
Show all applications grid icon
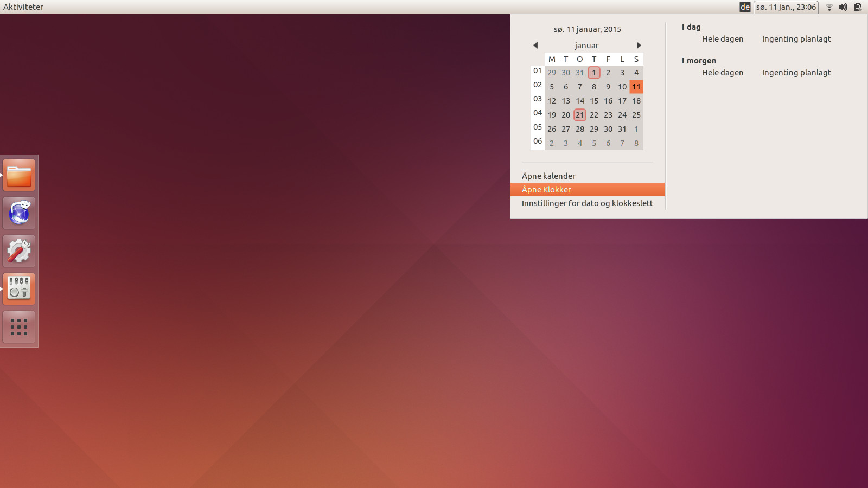coord(19,327)
